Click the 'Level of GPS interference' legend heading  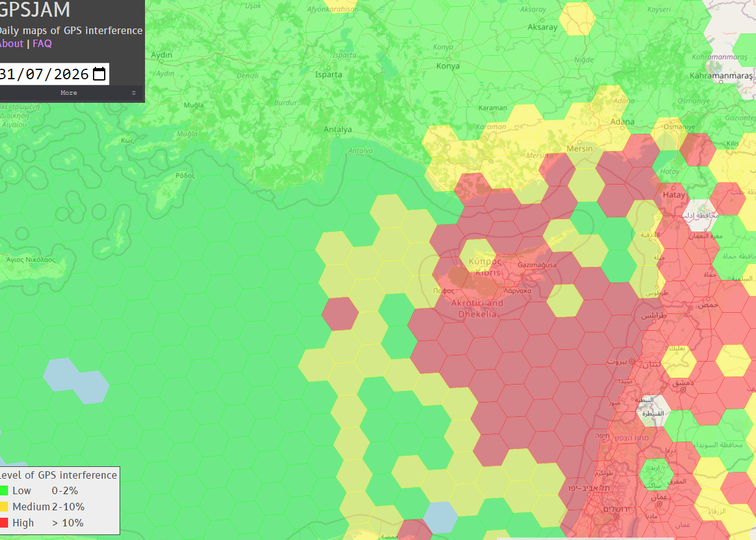[x=58, y=475]
